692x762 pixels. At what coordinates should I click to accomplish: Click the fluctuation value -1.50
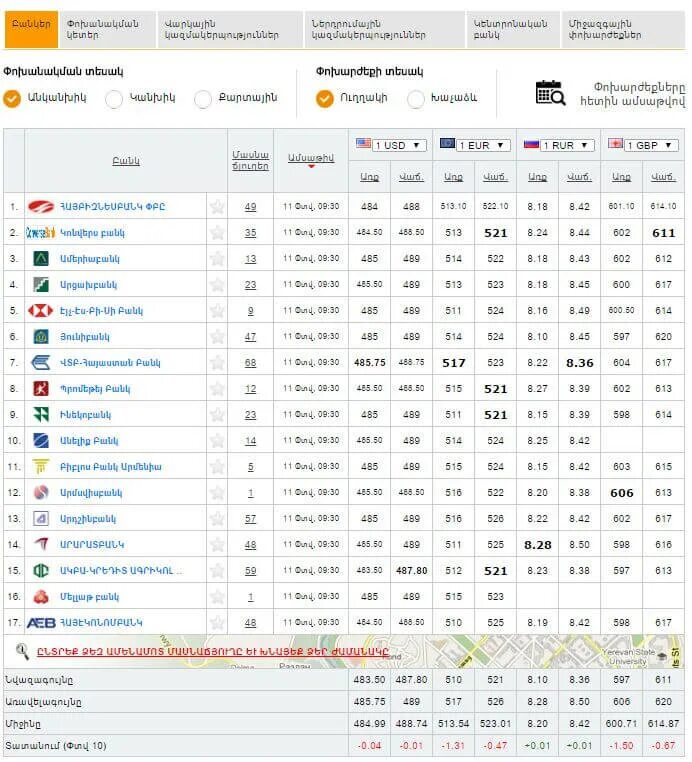tap(622, 746)
